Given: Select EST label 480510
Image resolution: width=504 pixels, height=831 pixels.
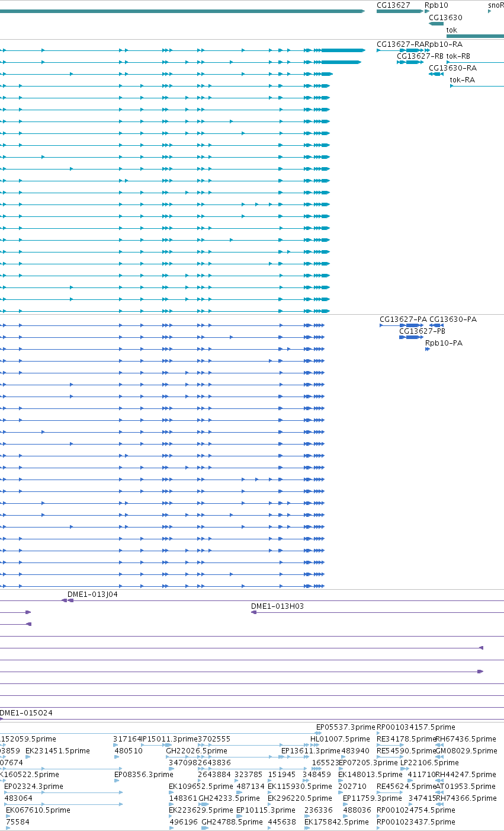Looking at the screenshot, I should [129, 751].
